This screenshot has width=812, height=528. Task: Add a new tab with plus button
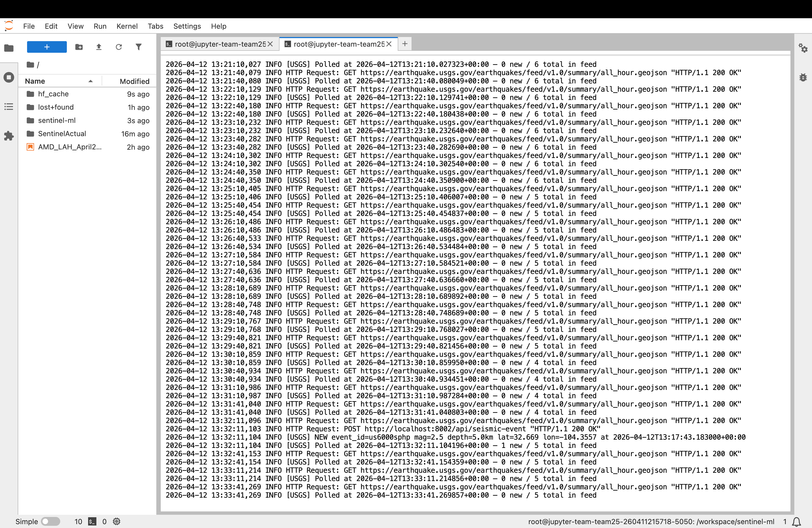tap(405, 44)
